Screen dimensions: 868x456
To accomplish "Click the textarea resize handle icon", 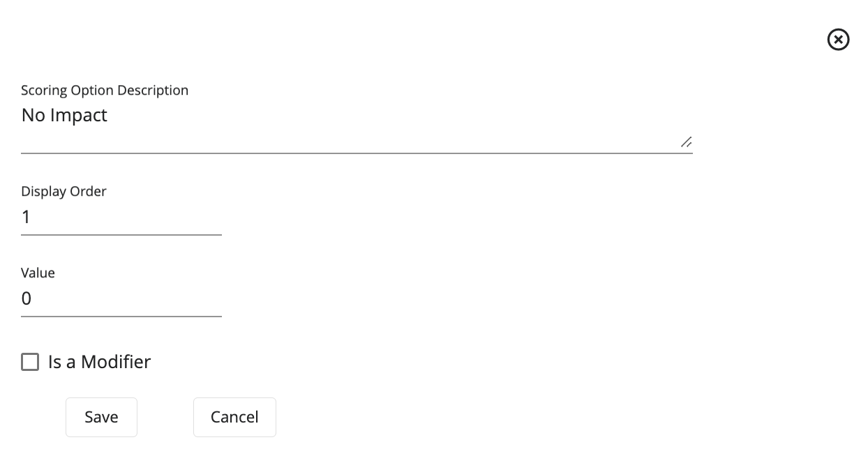I will coord(687,142).
